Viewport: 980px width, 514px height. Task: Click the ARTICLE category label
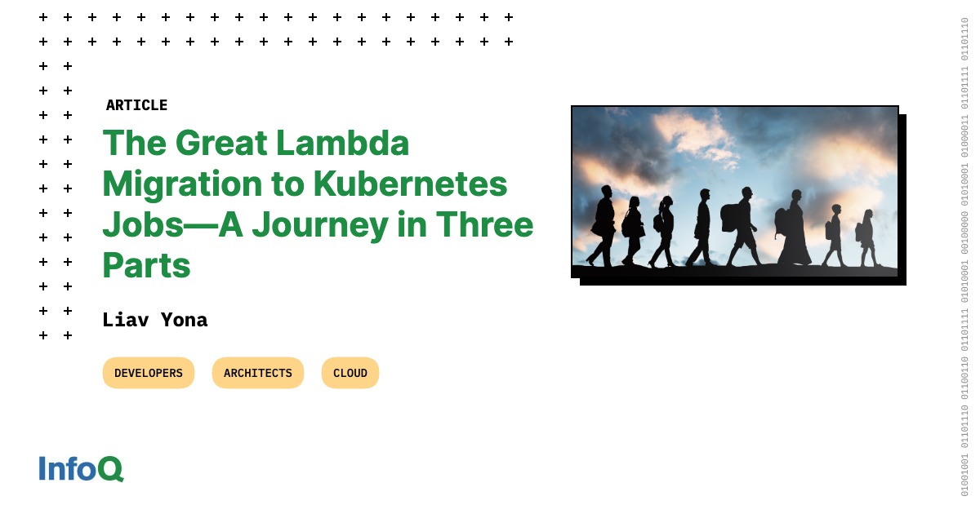click(136, 105)
